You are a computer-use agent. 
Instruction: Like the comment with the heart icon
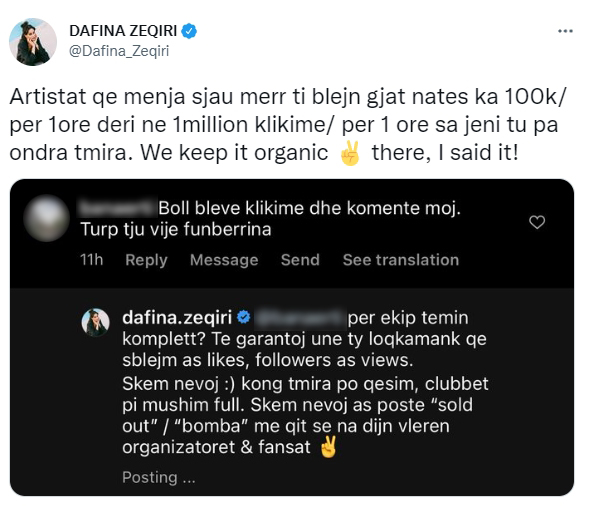click(x=537, y=222)
